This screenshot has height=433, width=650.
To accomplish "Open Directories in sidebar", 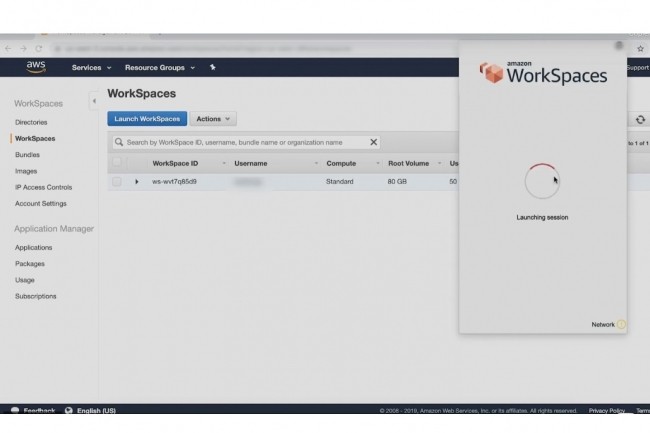I will [31, 122].
